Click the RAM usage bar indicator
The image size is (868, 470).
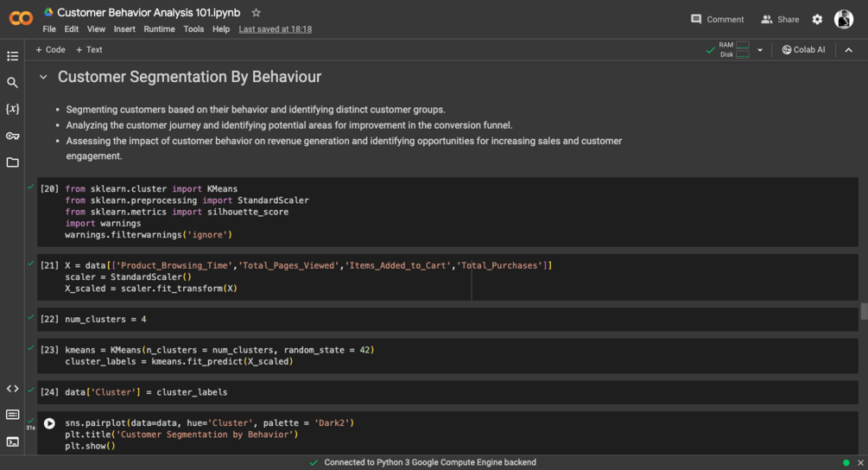742,45
